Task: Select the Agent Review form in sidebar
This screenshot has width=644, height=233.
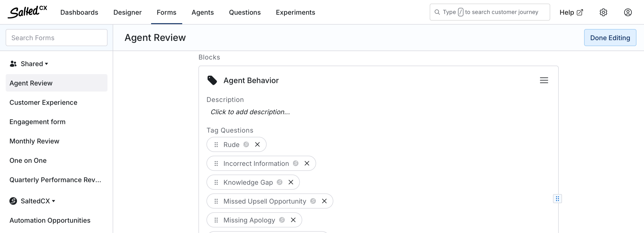Action: point(57,83)
